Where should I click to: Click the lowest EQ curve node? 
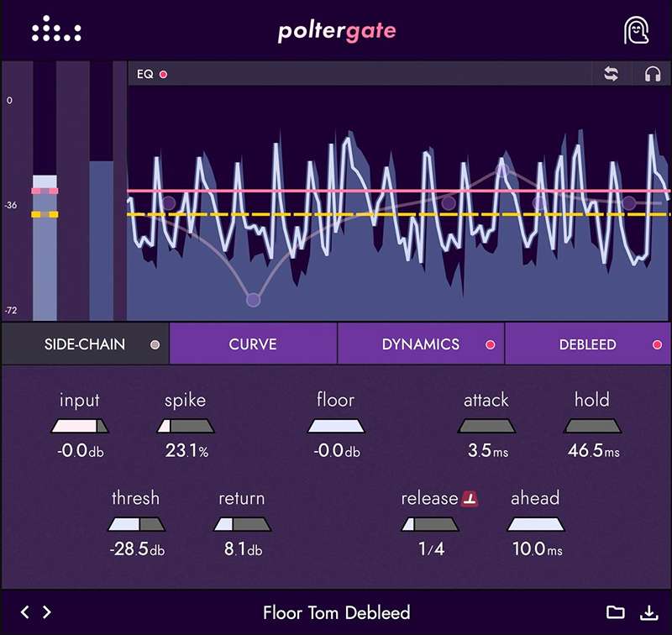[x=253, y=299]
